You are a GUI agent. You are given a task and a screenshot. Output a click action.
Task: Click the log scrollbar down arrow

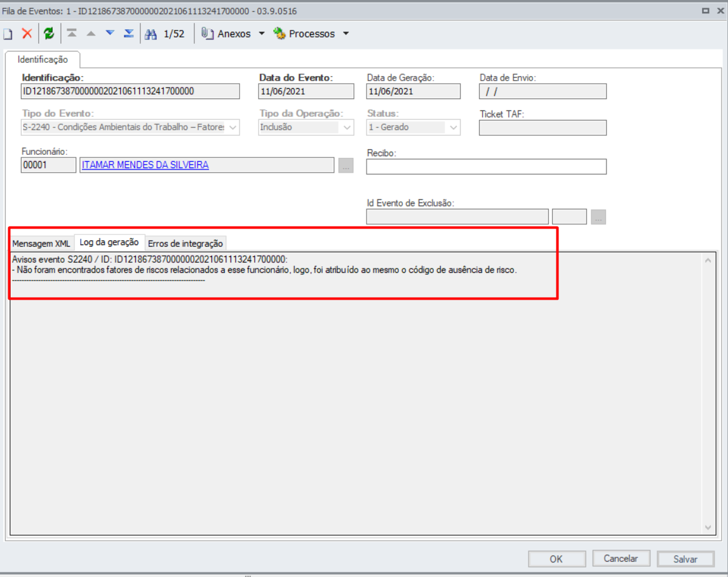[x=708, y=527]
